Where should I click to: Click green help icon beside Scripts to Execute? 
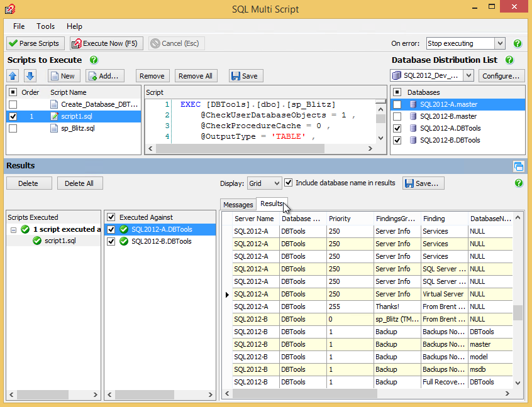(94, 60)
